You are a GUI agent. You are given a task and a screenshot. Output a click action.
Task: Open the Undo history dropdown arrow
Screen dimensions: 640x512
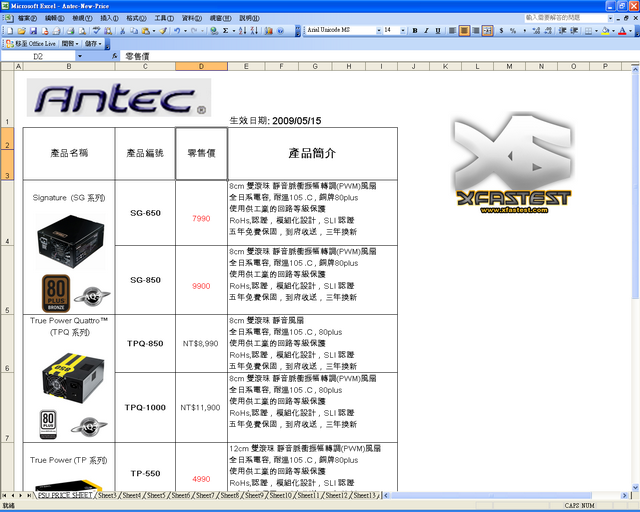(x=185, y=31)
